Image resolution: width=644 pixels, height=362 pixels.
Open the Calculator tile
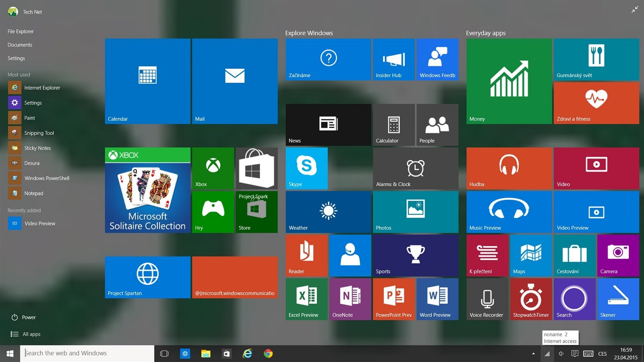(x=393, y=125)
